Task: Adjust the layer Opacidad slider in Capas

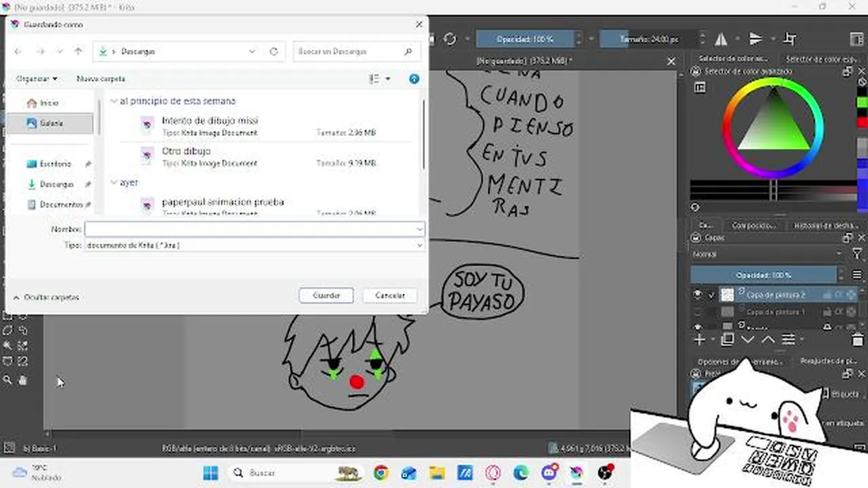Action: click(764, 275)
